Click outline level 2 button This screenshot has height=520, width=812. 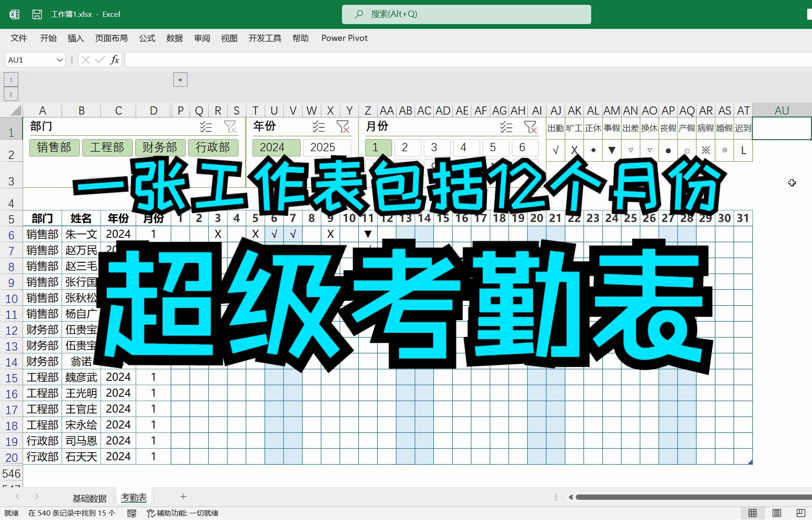(11, 94)
